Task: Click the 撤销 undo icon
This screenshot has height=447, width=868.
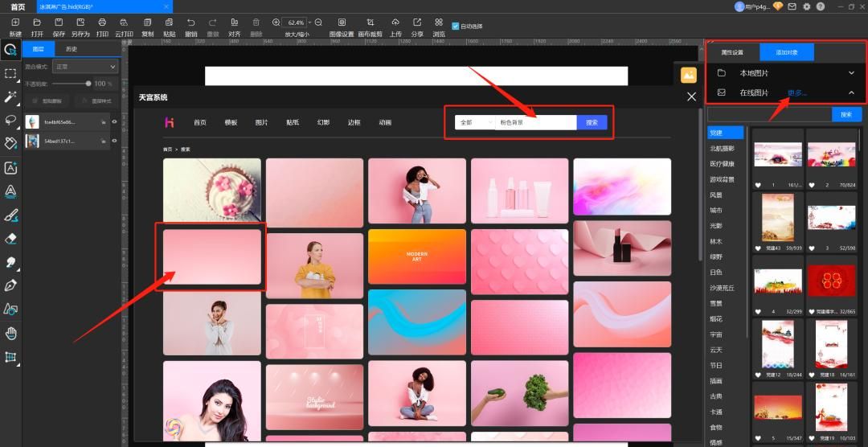Action: pyautogui.click(x=191, y=23)
